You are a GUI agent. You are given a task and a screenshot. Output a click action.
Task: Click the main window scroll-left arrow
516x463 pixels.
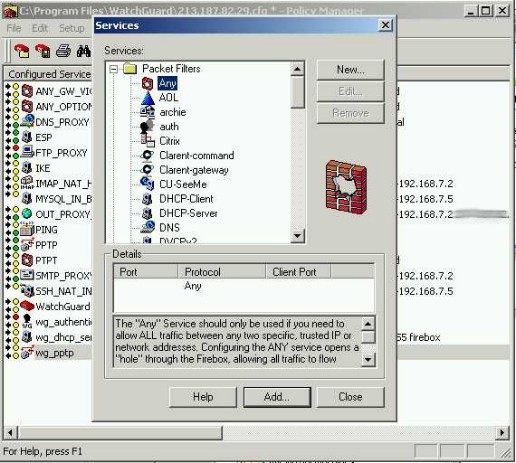(x=10, y=433)
